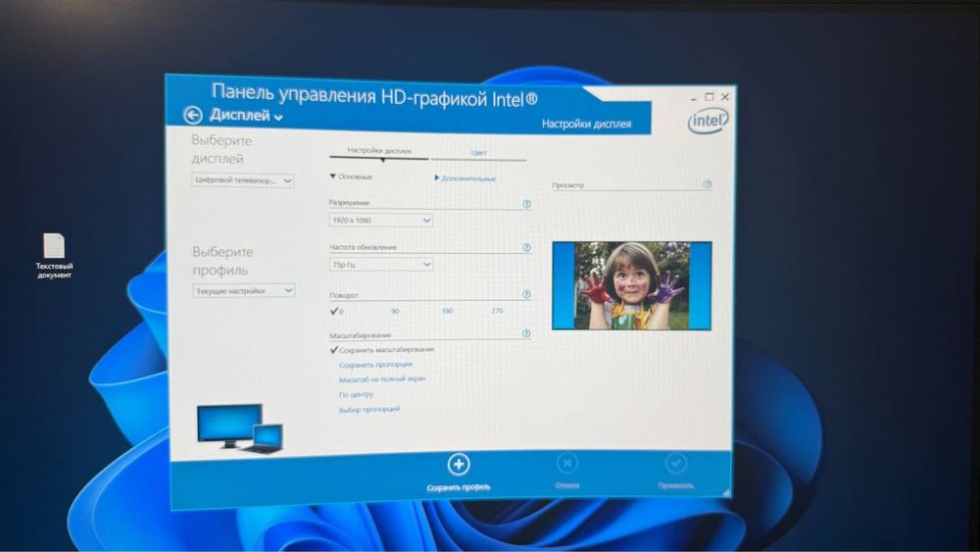Open the refresh rate dropdown 75p Гц

380,265
